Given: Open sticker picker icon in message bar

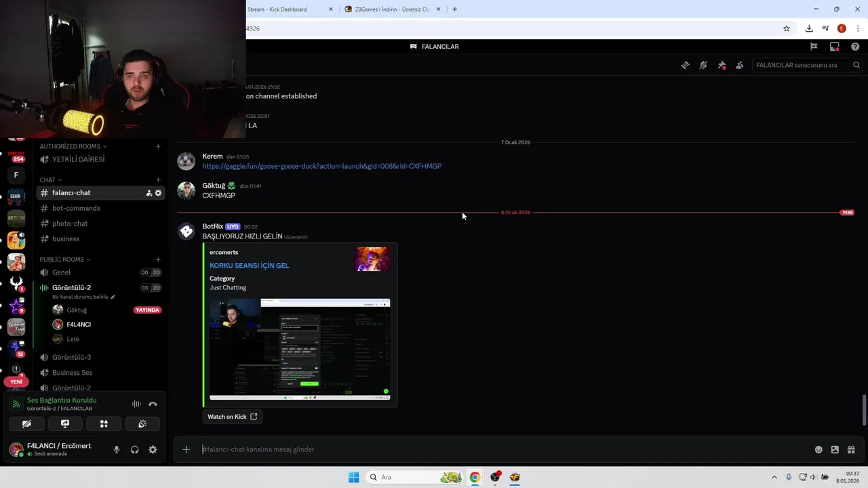Looking at the screenshot, I should pos(835,449).
